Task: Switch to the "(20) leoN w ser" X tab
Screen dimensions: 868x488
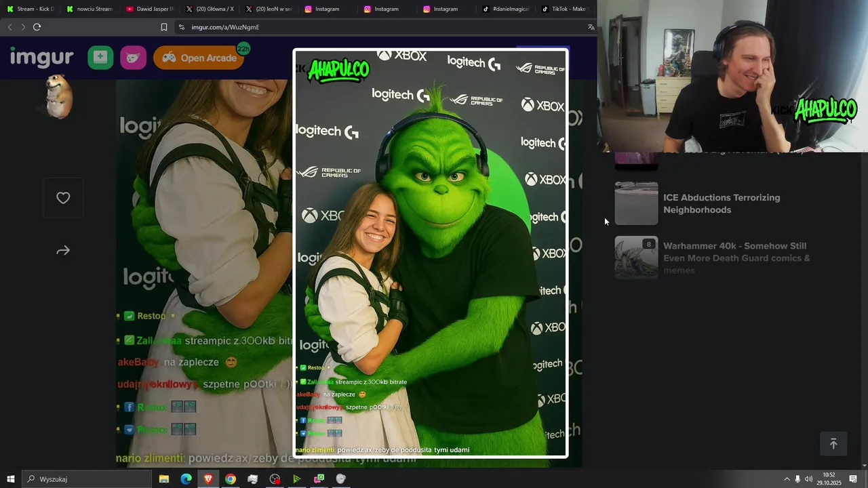Action: [x=269, y=9]
